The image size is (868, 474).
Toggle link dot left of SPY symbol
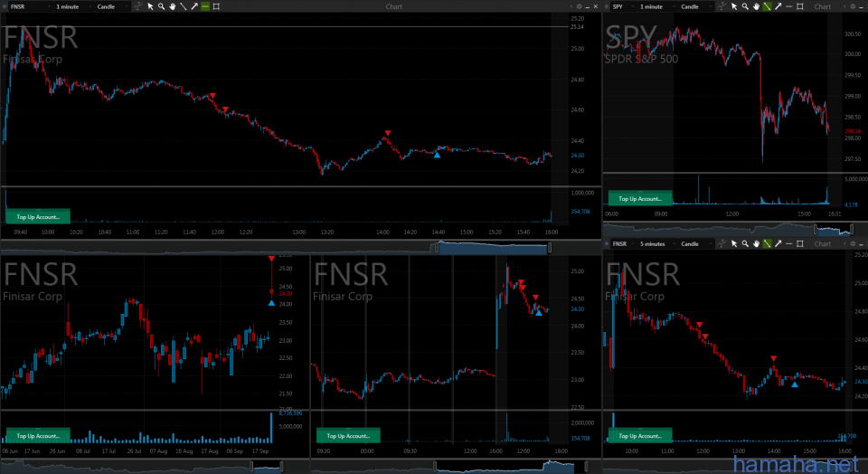click(608, 6)
